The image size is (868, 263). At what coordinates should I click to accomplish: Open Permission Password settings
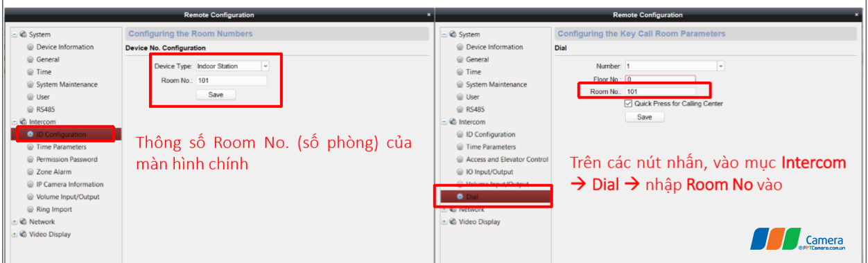(x=67, y=159)
